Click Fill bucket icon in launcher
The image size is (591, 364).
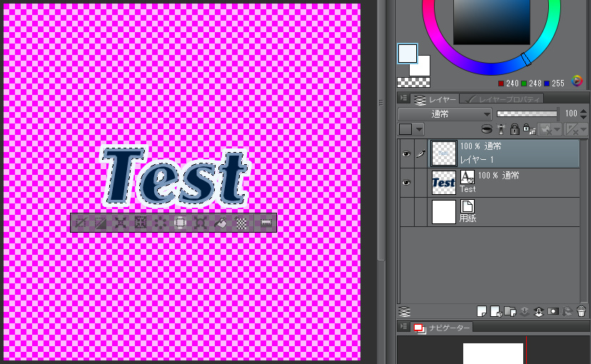tap(221, 223)
